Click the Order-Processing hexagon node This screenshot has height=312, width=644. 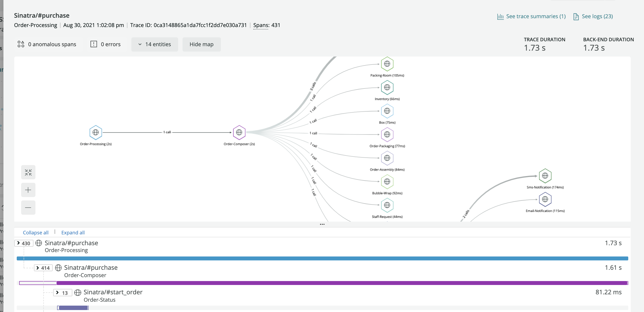pyautogui.click(x=95, y=132)
